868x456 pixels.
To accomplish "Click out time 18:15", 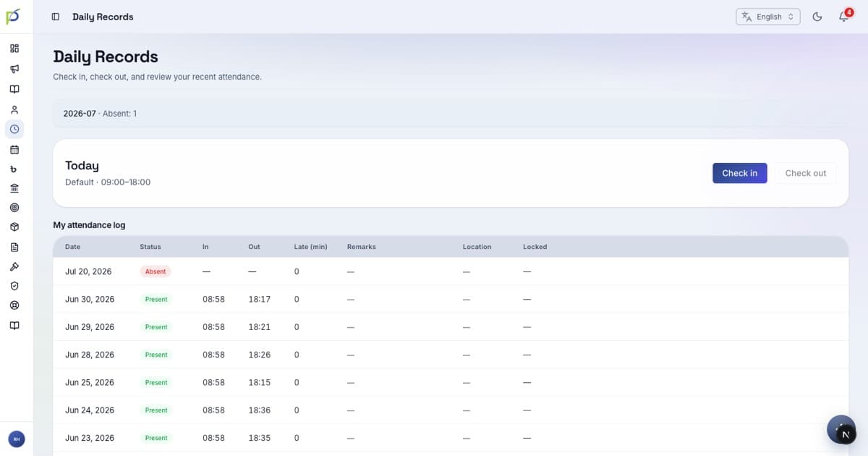I will pyautogui.click(x=259, y=382).
